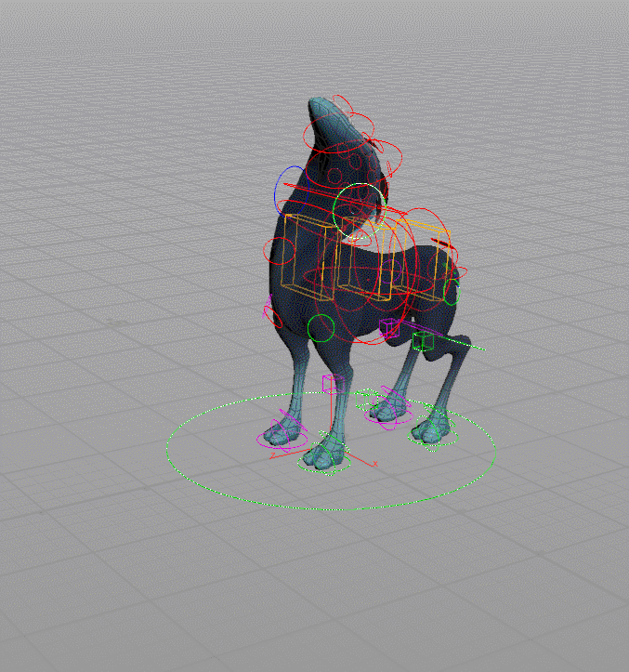Click the green cube control near rear knee
This screenshot has height=672, width=629.
coord(423,341)
